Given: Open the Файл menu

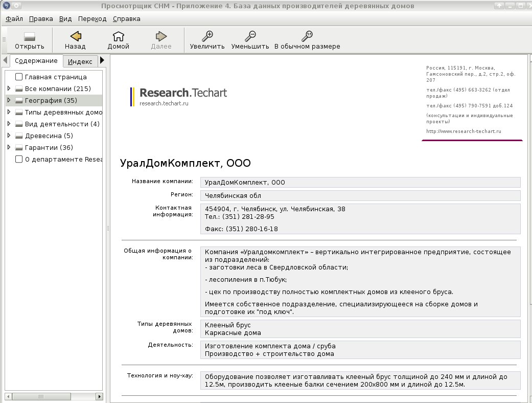Looking at the screenshot, I should click(x=14, y=19).
